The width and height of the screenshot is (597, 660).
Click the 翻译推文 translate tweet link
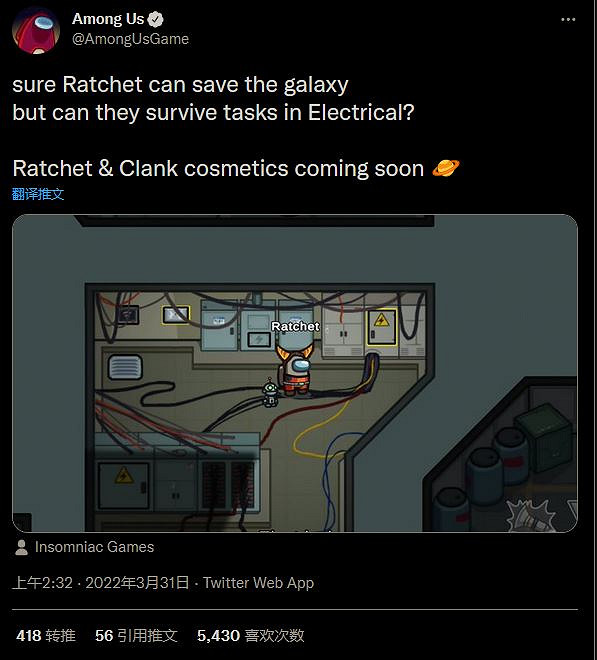click(38, 194)
